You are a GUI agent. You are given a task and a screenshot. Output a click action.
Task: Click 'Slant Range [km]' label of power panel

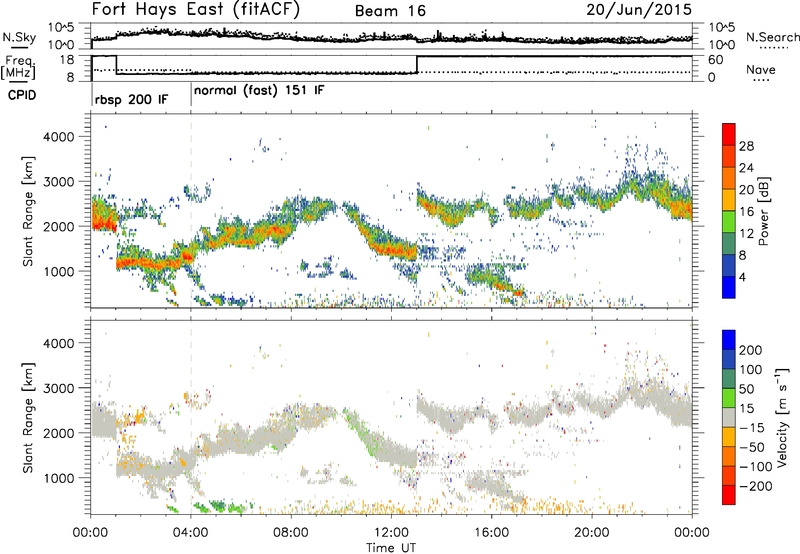[28, 211]
